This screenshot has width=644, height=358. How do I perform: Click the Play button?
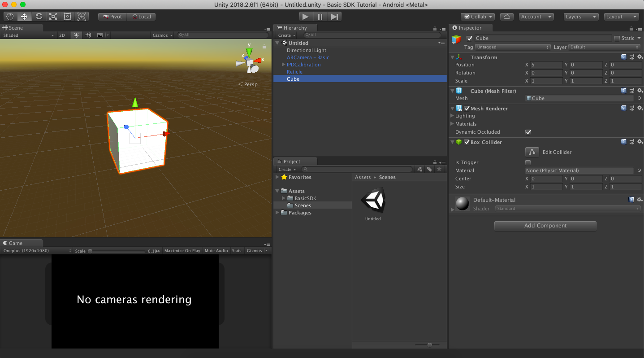(x=306, y=17)
